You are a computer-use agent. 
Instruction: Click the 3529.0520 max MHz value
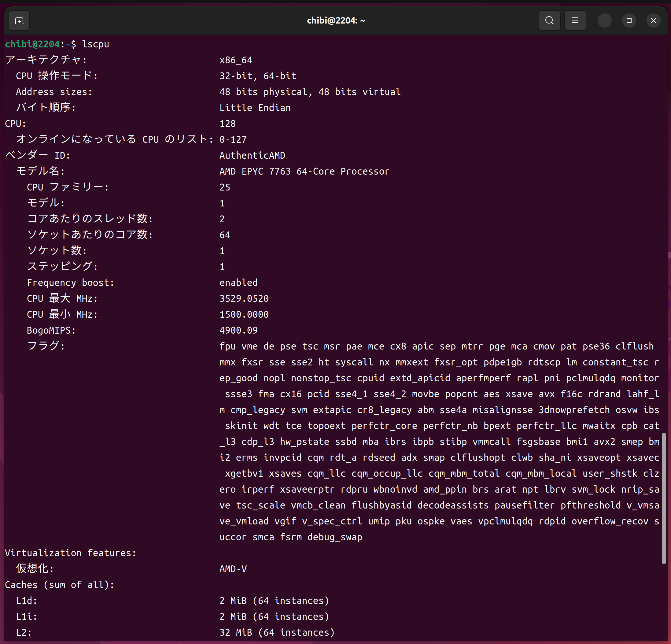244,298
